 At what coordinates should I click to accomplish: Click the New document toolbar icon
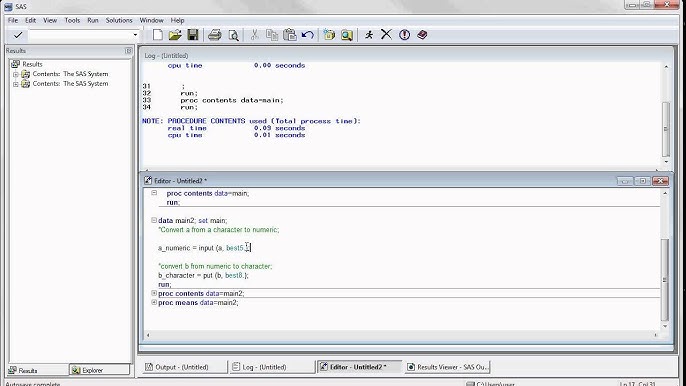pos(158,35)
